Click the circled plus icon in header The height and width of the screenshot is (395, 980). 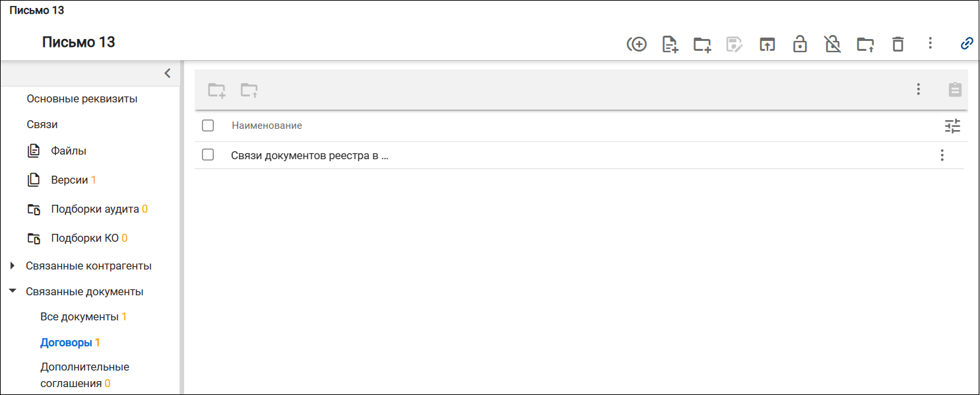pyautogui.click(x=637, y=44)
